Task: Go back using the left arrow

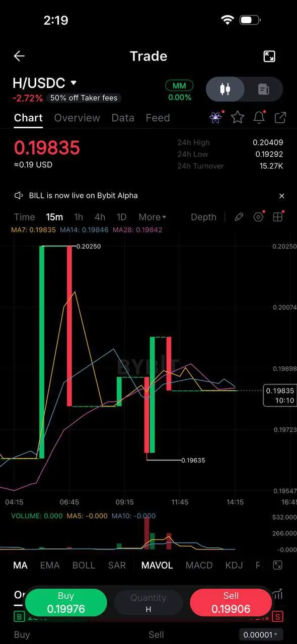Action: click(x=19, y=56)
